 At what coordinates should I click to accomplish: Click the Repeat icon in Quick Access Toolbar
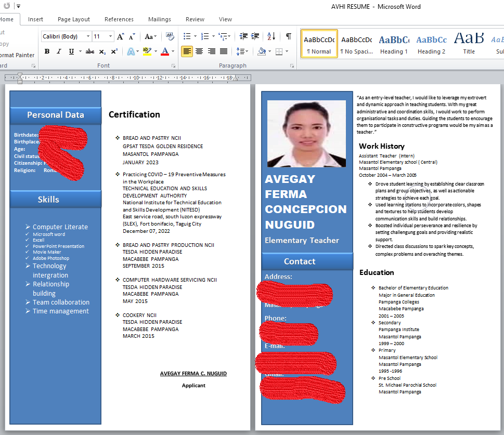pos(7,6)
